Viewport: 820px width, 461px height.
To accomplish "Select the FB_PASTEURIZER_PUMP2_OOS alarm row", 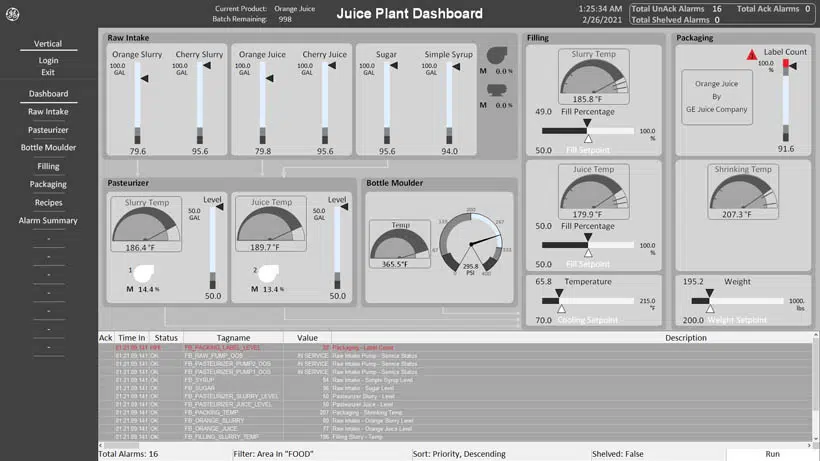I will (x=455, y=364).
